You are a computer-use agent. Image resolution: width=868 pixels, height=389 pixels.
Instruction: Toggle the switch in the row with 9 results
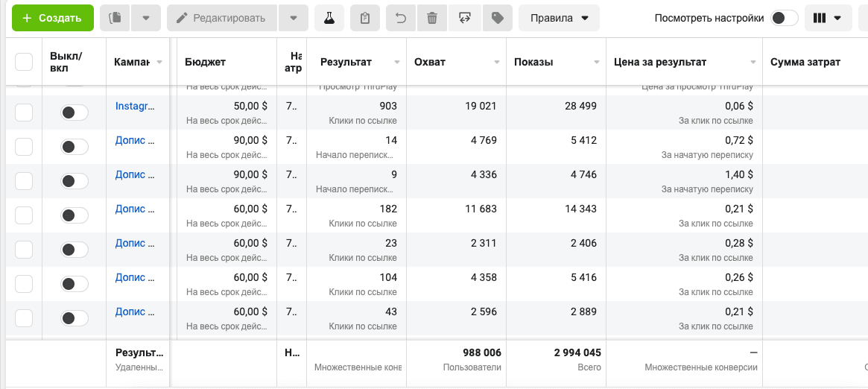point(75,182)
